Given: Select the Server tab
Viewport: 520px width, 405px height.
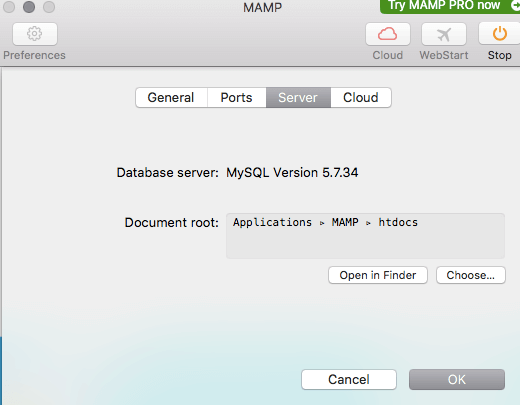Looking at the screenshot, I should point(298,98).
